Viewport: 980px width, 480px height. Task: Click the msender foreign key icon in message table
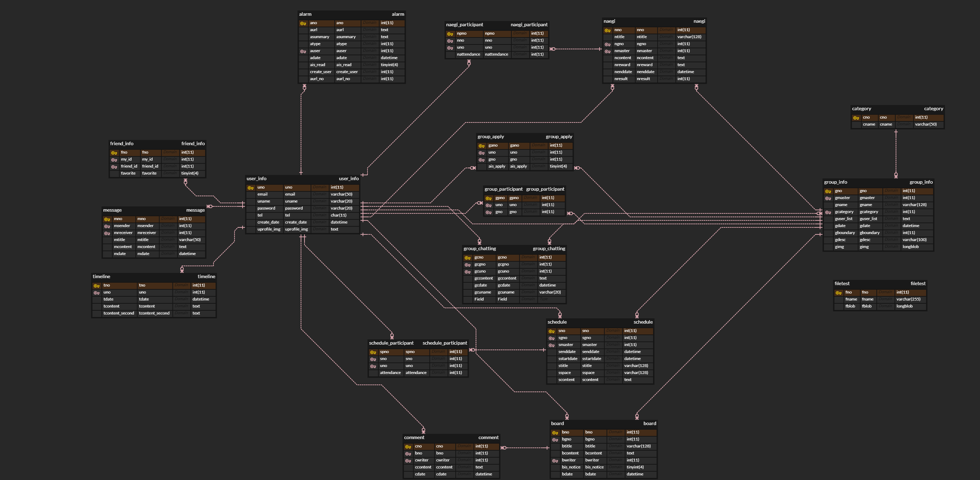[107, 226]
